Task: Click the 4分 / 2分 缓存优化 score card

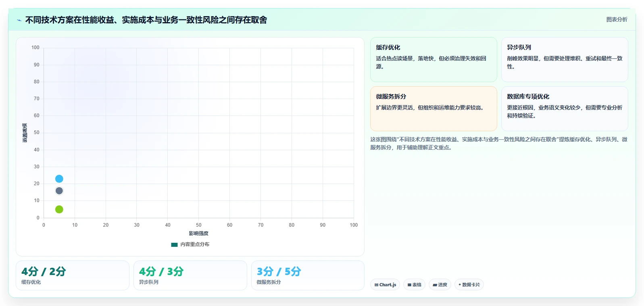Action: click(73, 275)
